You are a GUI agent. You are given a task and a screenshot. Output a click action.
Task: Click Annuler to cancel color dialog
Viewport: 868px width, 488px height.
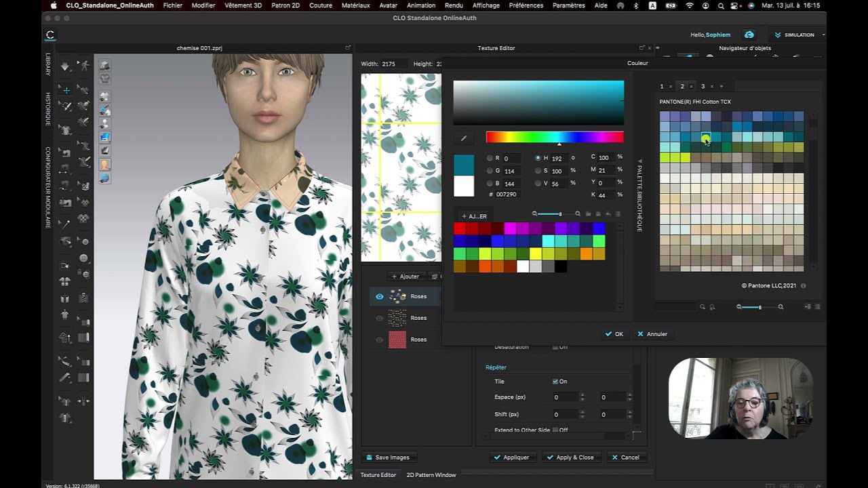click(652, 334)
